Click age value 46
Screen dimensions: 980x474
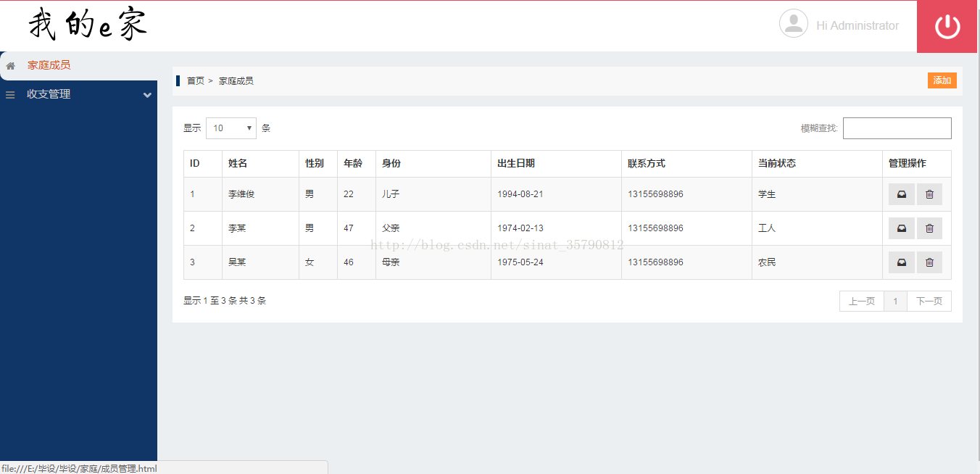[x=349, y=262]
